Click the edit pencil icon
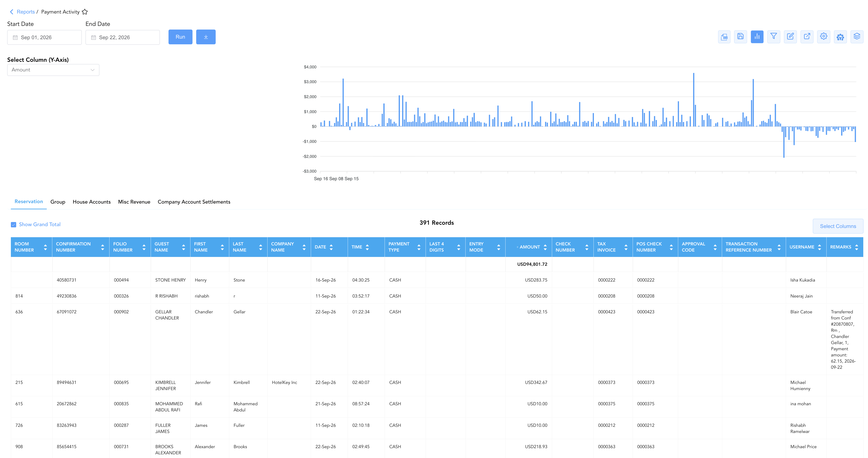This screenshot has width=868, height=458. tap(790, 37)
